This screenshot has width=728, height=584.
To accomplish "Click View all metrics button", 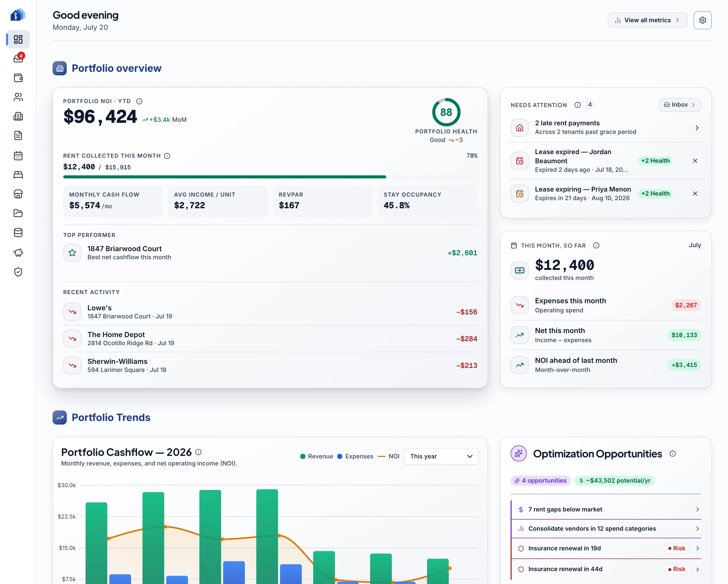I will tap(647, 20).
